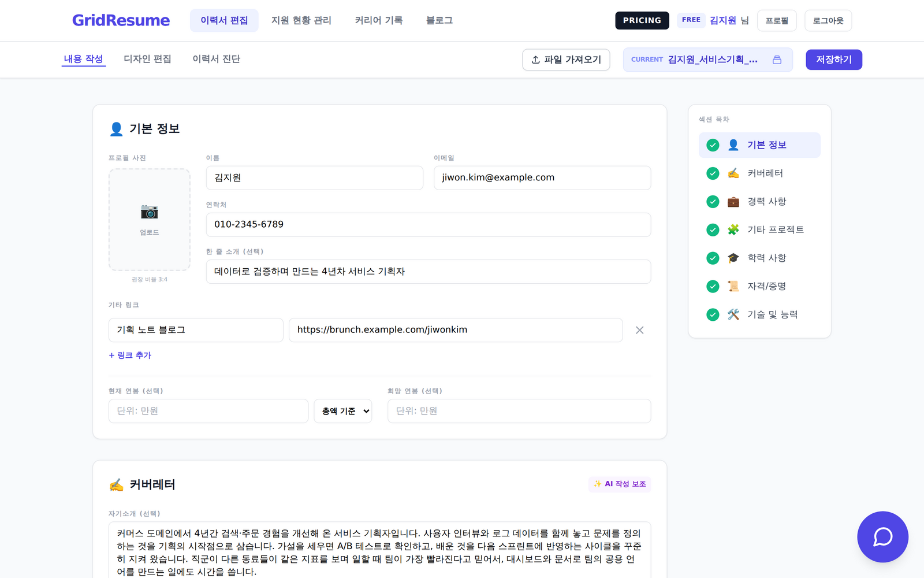Click the scroll icon for 자격/증명
Image resolution: width=924 pixels, height=578 pixels.
[733, 287]
